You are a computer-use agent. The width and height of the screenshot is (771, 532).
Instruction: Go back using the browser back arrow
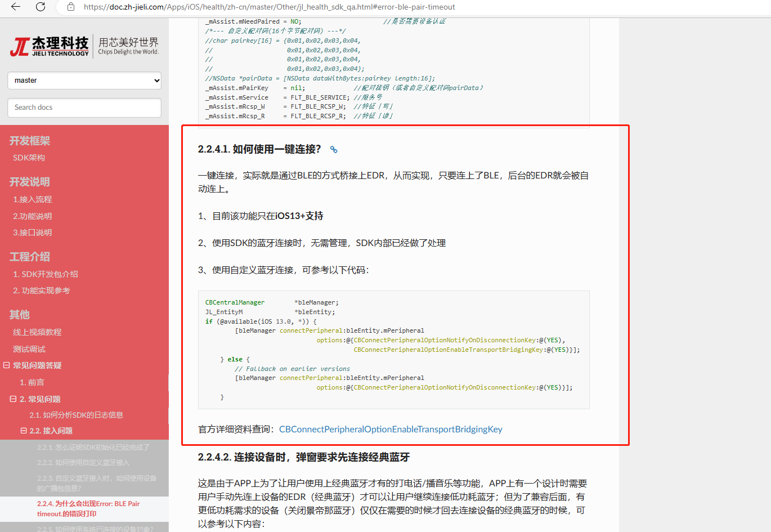[16, 7]
